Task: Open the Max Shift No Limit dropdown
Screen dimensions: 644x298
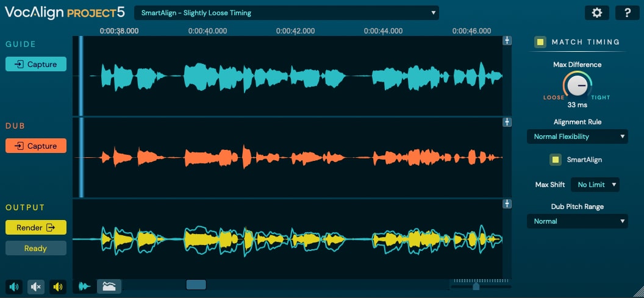Action: [595, 184]
